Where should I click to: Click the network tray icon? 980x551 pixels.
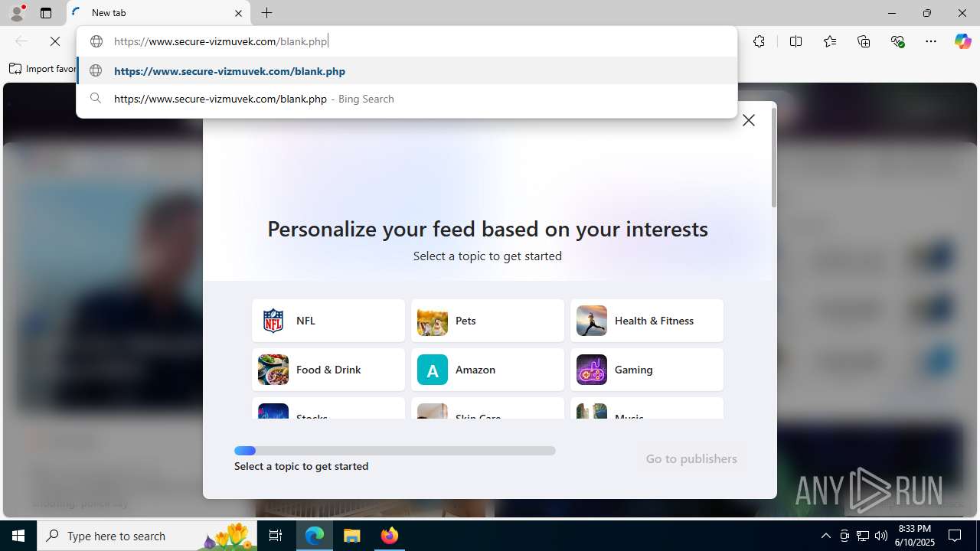863,536
